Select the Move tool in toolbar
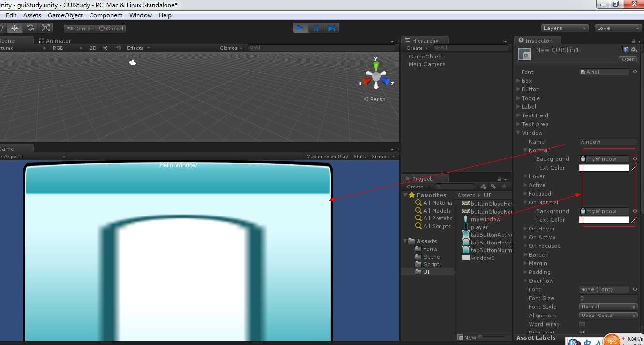 (x=15, y=28)
